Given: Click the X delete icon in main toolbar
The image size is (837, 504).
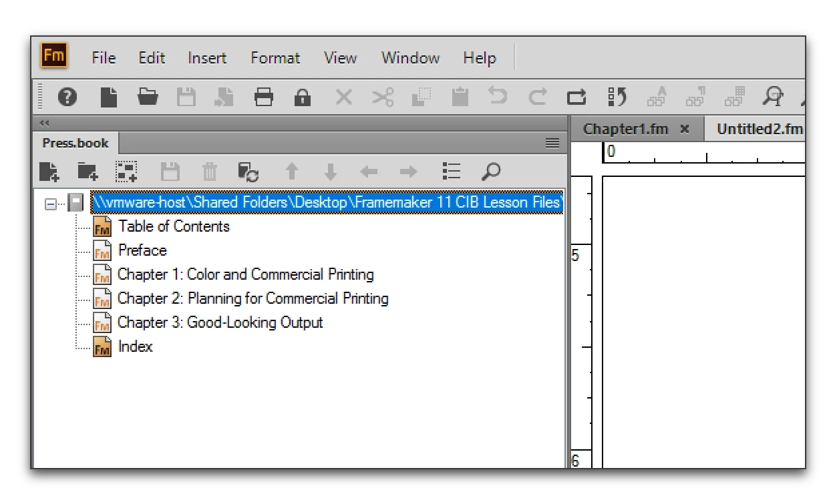Looking at the screenshot, I should click(343, 97).
